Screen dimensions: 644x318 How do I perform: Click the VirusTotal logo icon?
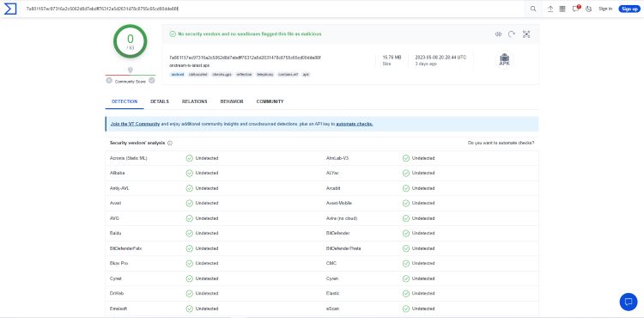pos(9,9)
